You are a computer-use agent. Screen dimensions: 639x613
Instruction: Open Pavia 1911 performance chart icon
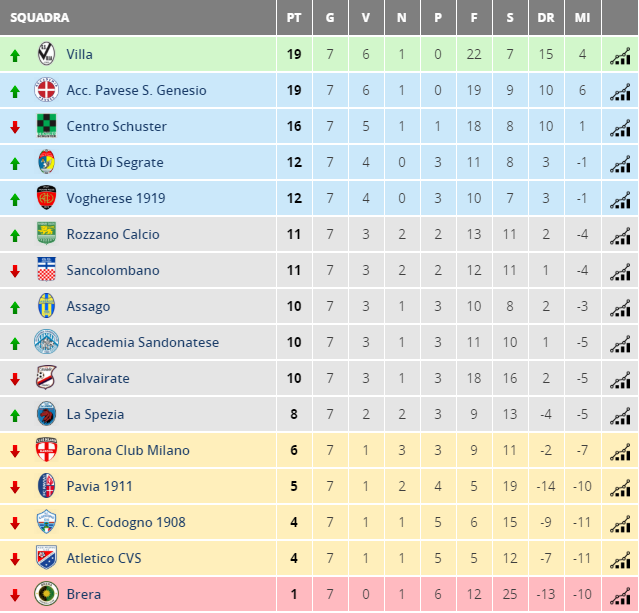pyautogui.click(x=620, y=488)
